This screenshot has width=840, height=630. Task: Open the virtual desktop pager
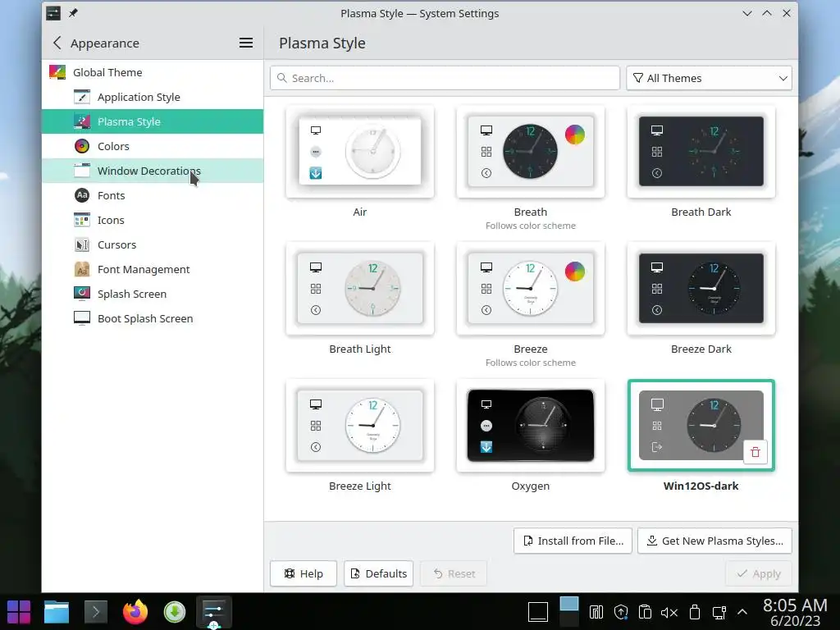tap(569, 612)
